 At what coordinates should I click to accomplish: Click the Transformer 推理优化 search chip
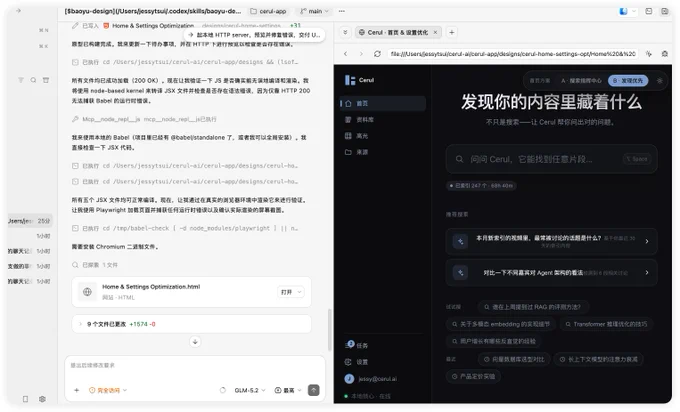point(606,324)
